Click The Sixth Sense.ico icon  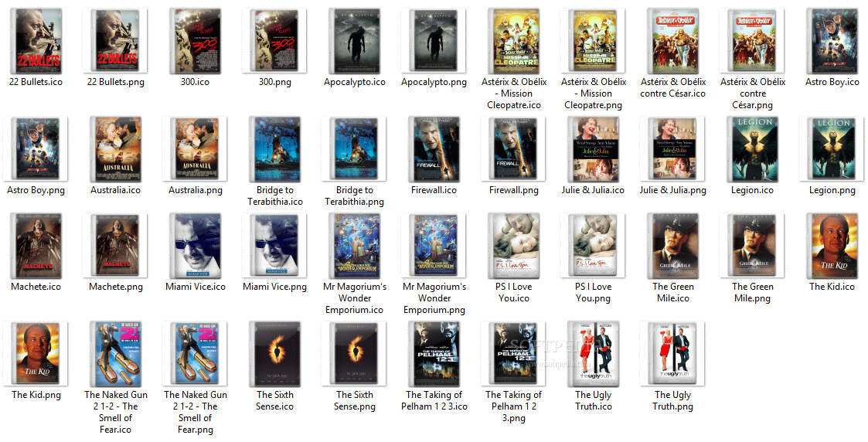275,353
